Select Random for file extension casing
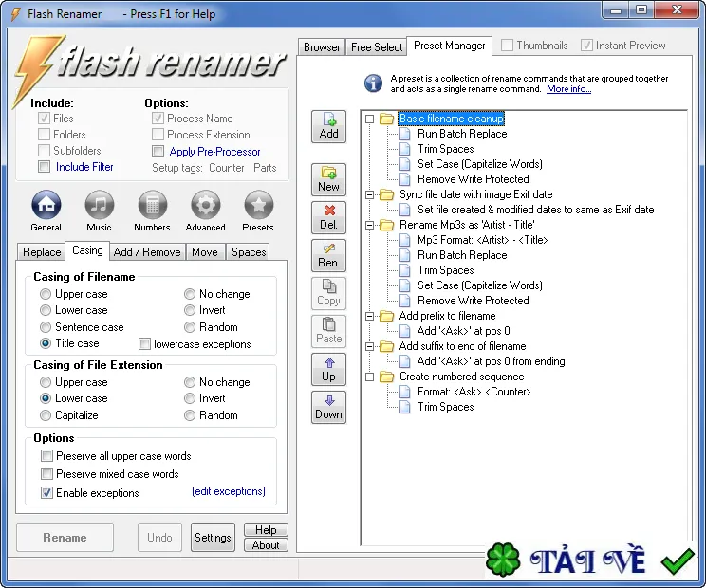Viewport: 706px width, 588px height. coord(190,415)
